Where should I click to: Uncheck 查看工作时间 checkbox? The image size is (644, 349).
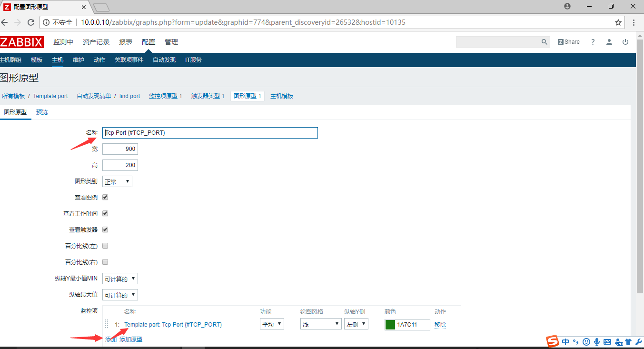(105, 213)
